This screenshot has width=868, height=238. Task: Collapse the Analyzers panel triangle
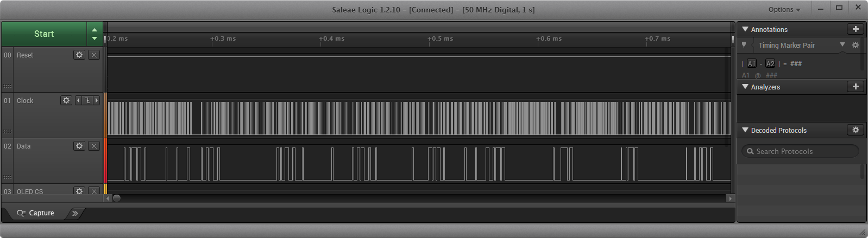[745, 87]
